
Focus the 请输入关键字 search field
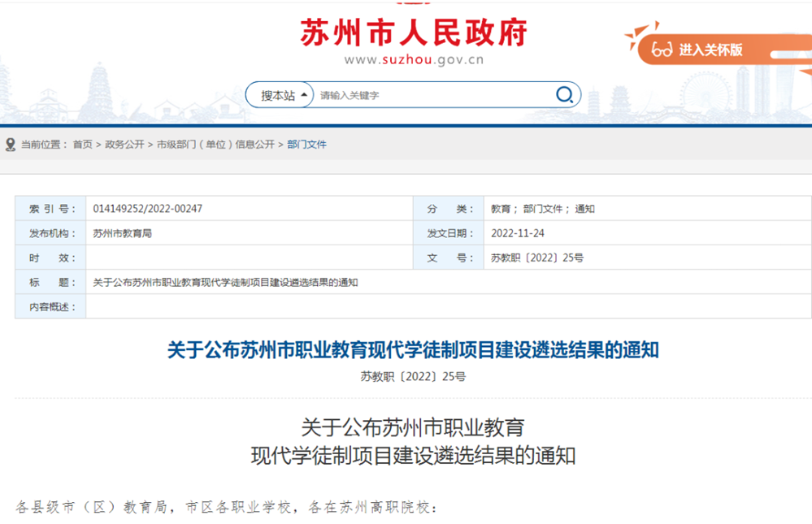point(434,95)
